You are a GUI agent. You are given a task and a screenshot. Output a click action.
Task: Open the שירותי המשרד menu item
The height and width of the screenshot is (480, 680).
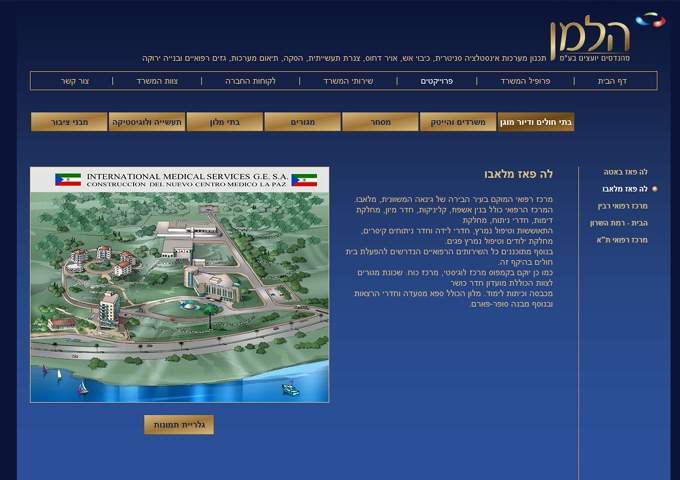[348, 81]
